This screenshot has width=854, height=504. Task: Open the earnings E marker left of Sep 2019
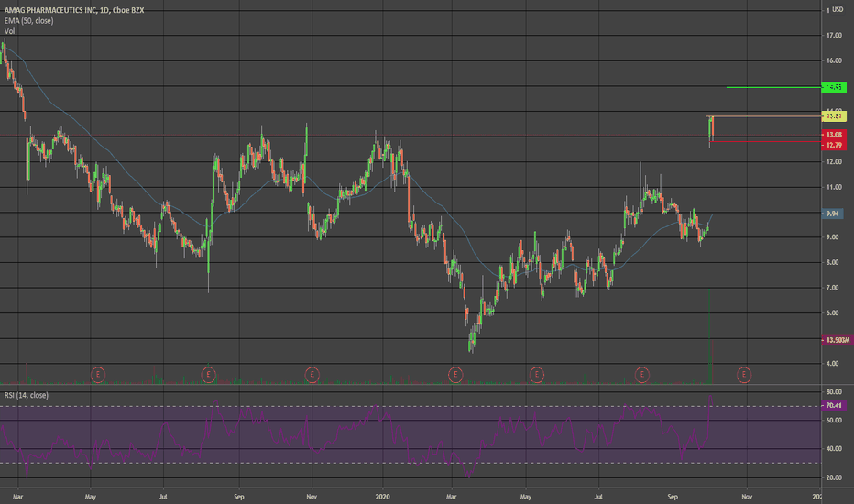pyautogui.click(x=209, y=374)
